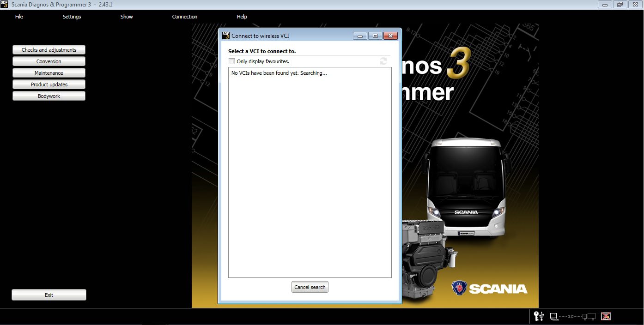644x325 pixels.
Task: Click the 'Select a VCI to connect to.' heading
Action: pos(262,51)
